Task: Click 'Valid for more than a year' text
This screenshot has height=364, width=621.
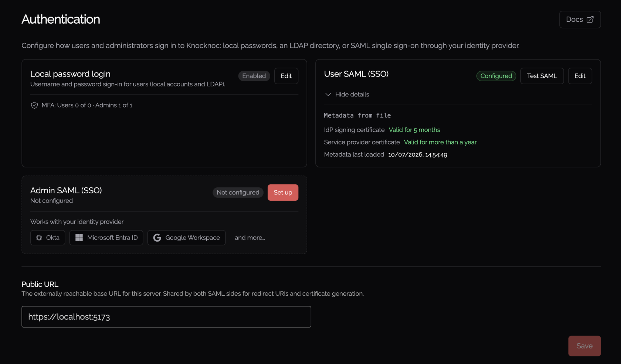Action: [x=440, y=142]
